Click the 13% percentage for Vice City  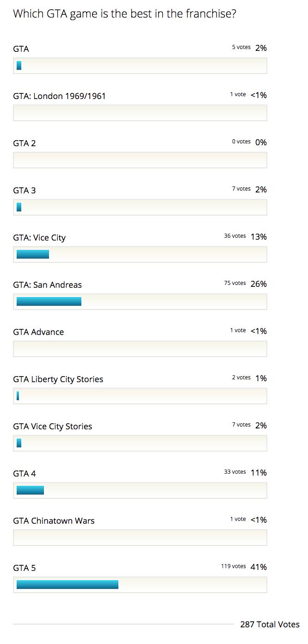259,237
